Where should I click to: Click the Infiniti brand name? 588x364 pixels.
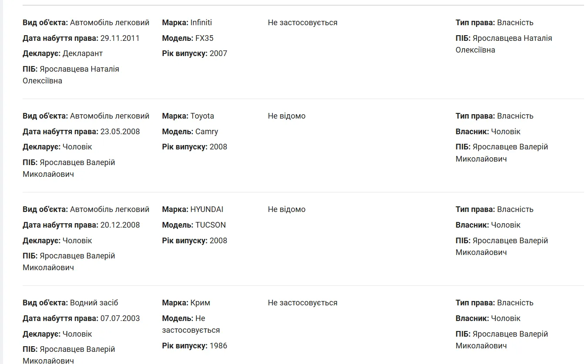(201, 23)
